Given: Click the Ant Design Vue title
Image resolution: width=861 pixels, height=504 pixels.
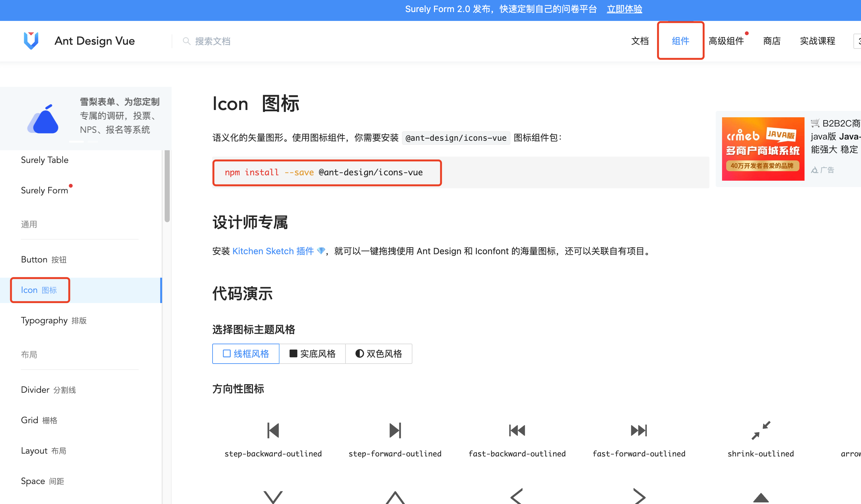Looking at the screenshot, I should [x=95, y=41].
